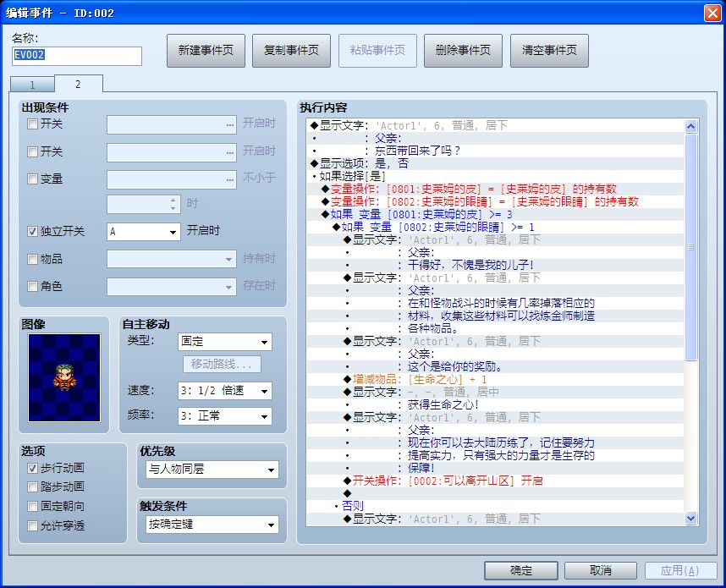This screenshot has width=726, height=588.
Task: Select the 增减物品: [生命之心] + 1 command
Action: pyautogui.click(x=495, y=379)
